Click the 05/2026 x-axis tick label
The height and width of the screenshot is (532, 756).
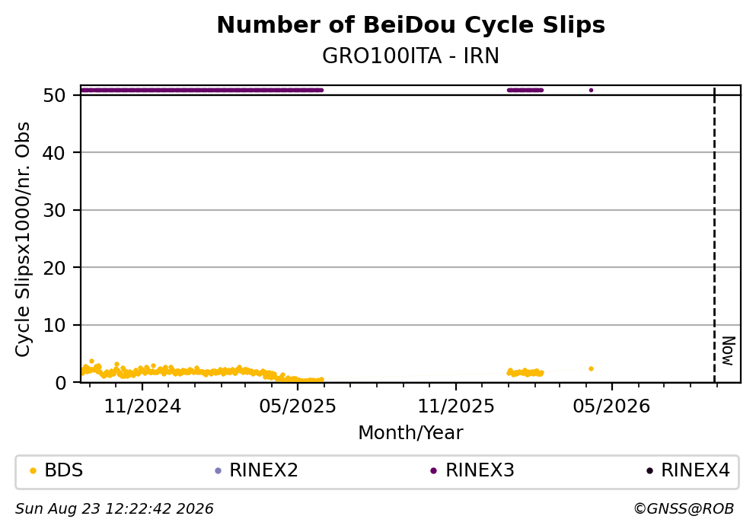(x=611, y=406)
